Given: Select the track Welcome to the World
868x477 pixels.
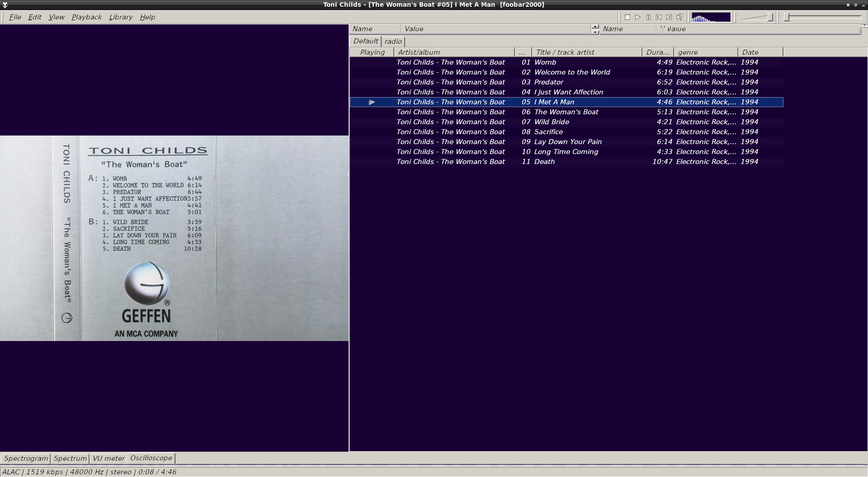Looking at the screenshot, I should pyautogui.click(x=566, y=72).
